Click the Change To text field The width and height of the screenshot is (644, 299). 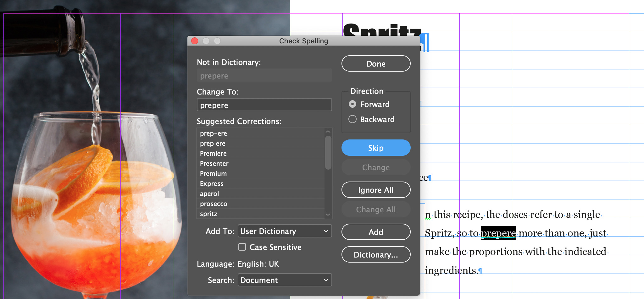[264, 105]
